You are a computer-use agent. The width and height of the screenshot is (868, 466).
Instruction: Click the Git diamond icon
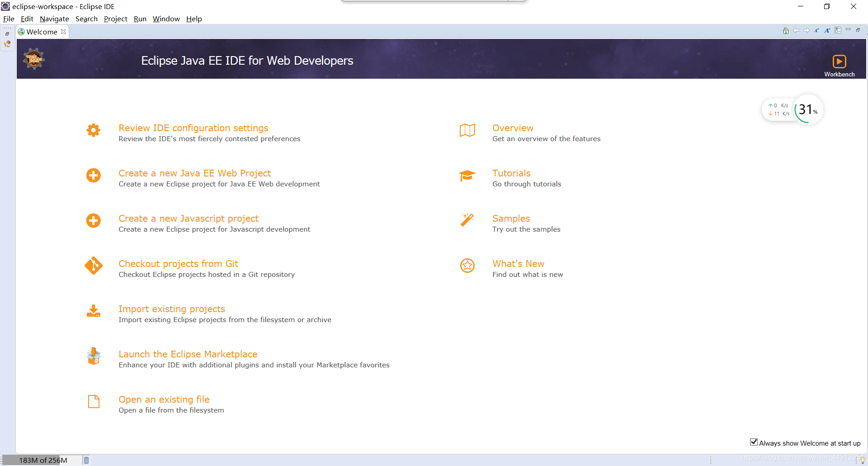pyautogui.click(x=94, y=266)
